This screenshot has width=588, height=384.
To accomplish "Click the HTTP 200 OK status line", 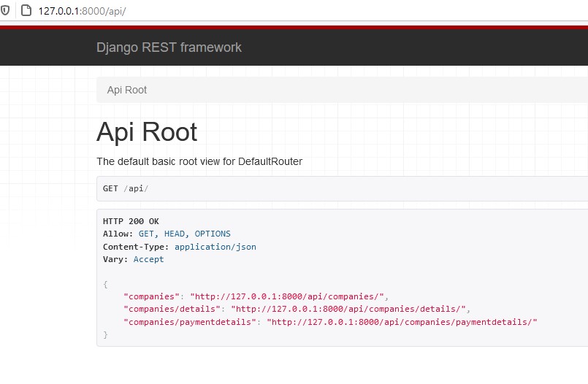I will 131,221.
